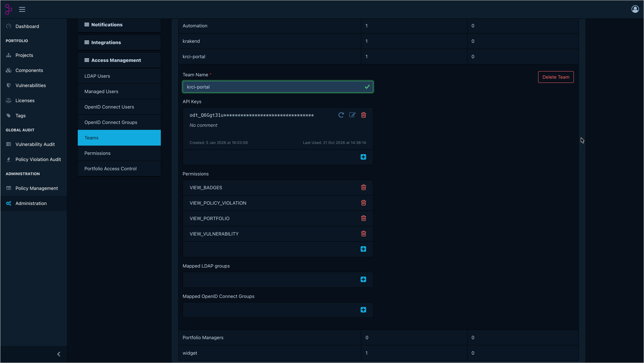This screenshot has height=363, width=644.
Task: Open Policy Violation Audit page
Action: click(34, 160)
